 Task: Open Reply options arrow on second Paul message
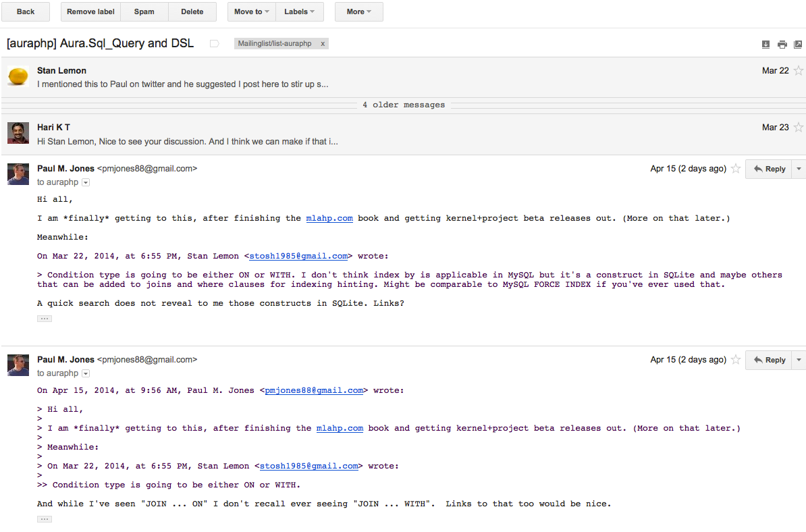click(799, 360)
